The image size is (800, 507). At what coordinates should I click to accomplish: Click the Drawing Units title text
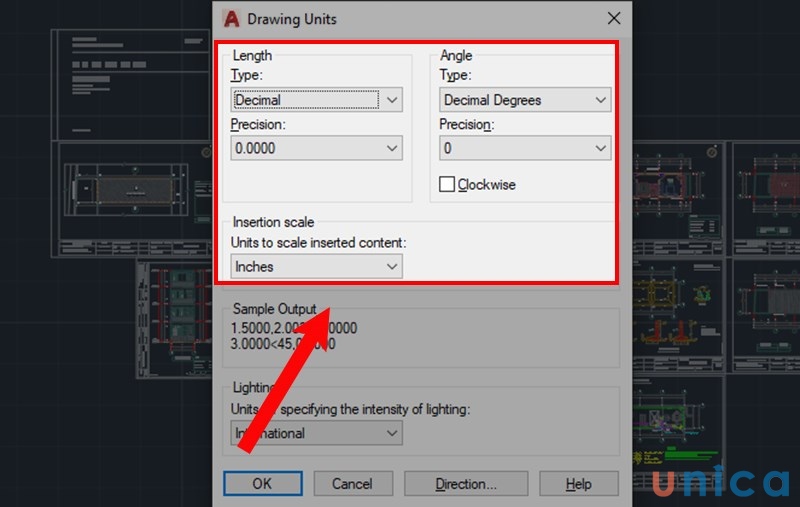pos(292,19)
